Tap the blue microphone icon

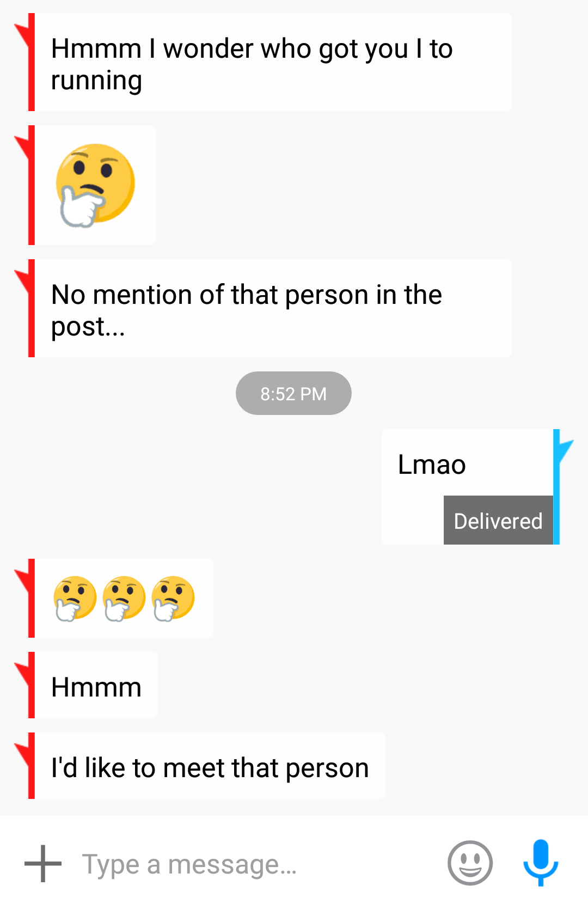541,863
